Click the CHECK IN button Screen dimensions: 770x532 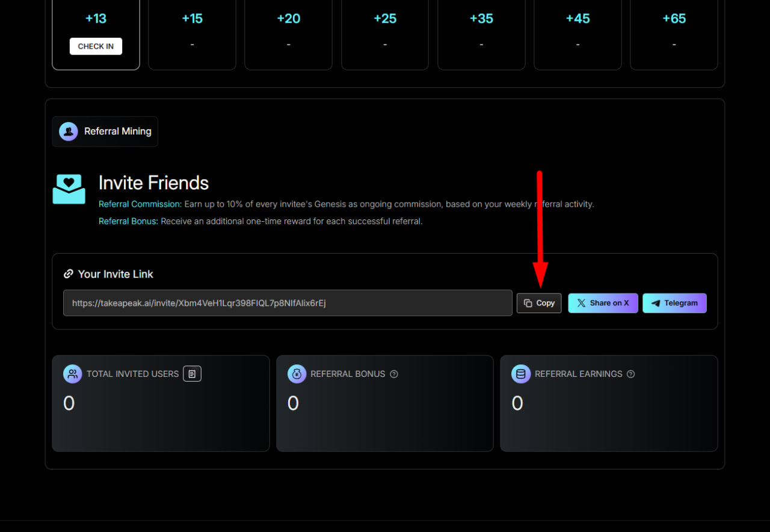pos(96,46)
